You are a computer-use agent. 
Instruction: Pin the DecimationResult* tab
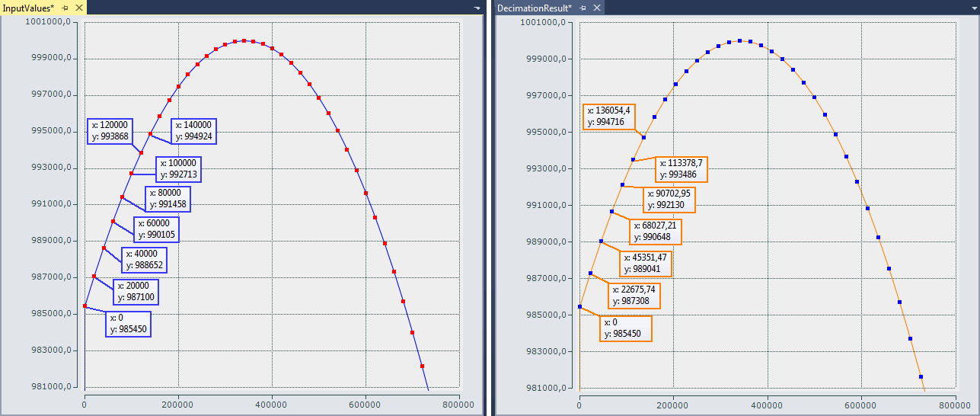pyautogui.click(x=583, y=8)
